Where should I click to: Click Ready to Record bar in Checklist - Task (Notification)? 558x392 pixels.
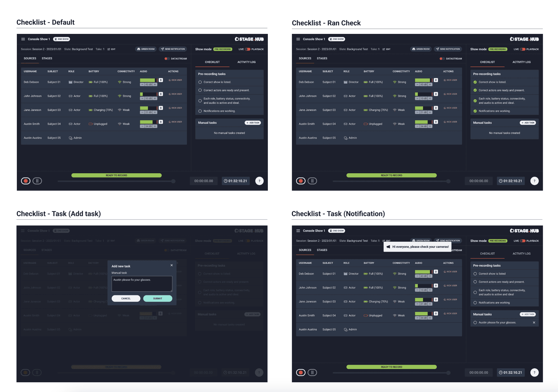pos(391,367)
